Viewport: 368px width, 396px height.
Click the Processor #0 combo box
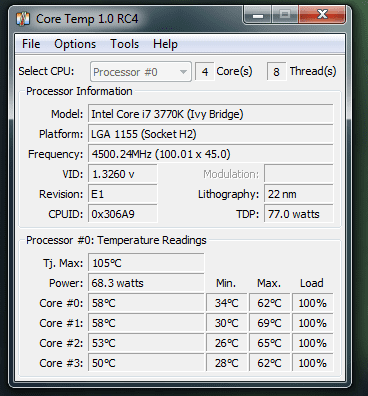(x=141, y=72)
